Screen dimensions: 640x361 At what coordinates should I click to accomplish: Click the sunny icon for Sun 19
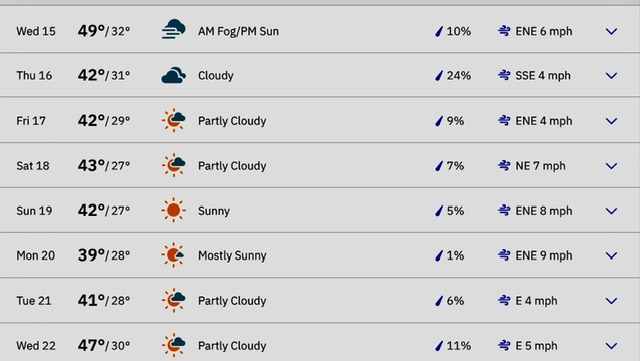173,210
